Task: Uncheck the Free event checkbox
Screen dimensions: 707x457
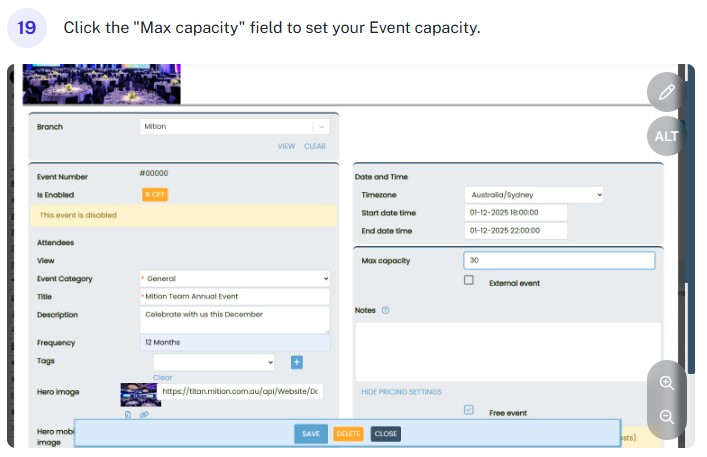Action: (469, 410)
